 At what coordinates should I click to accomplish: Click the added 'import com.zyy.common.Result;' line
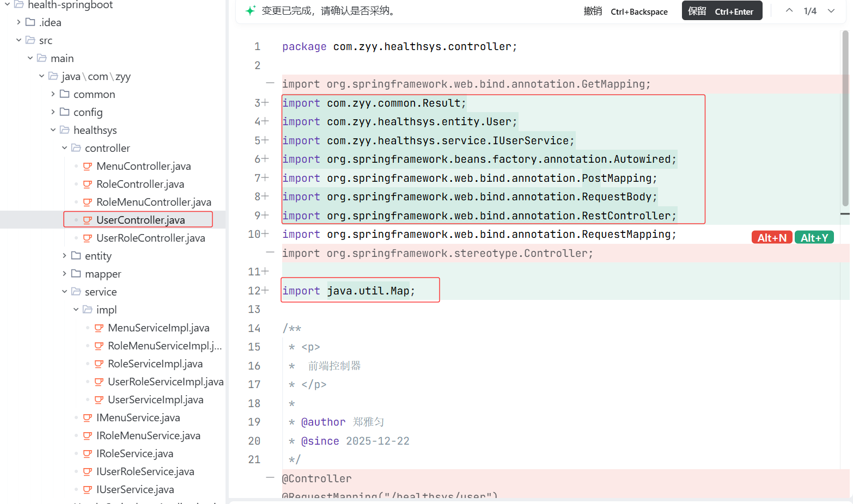374,103
